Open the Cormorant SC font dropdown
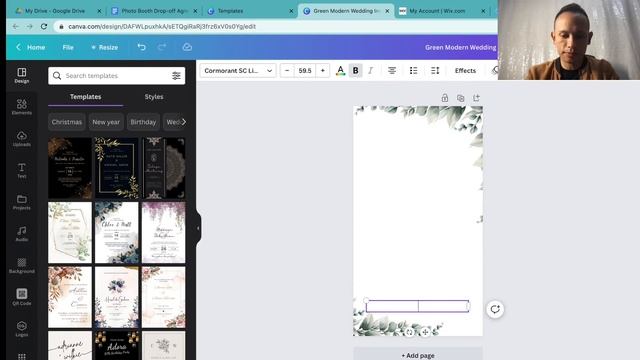 238,71
